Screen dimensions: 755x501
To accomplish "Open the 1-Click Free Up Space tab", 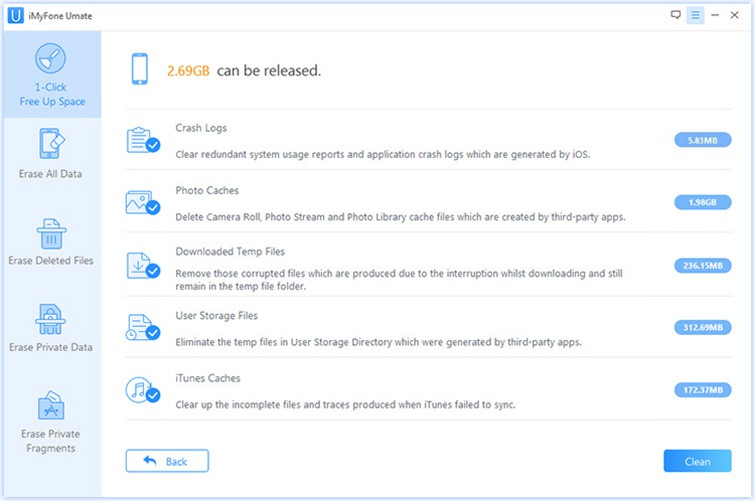I will (51, 76).
